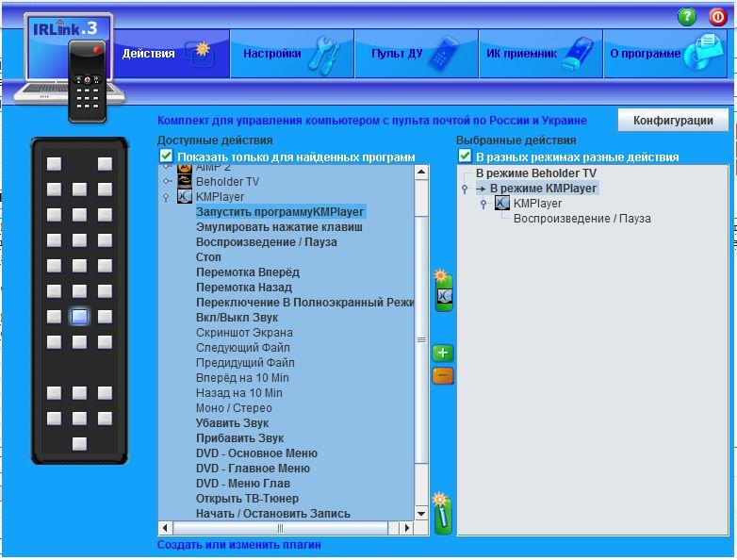Select Моно / Стерео action

(234, 407)
